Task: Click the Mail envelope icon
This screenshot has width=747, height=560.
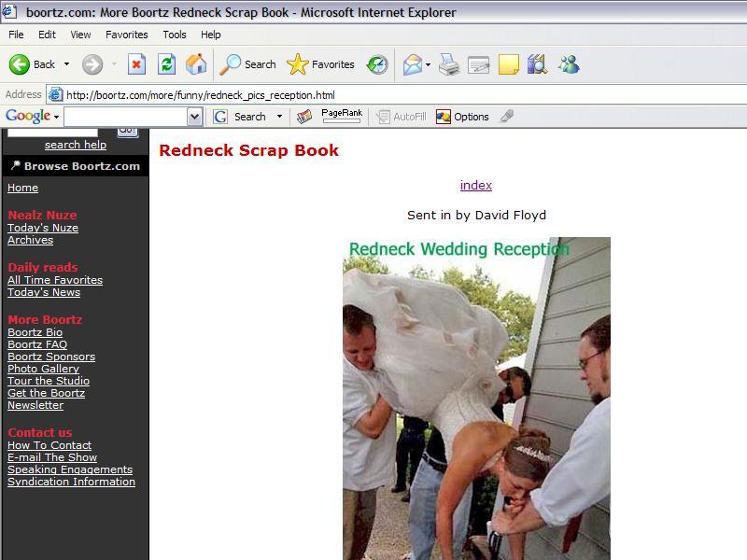Action: click(412, 64)
